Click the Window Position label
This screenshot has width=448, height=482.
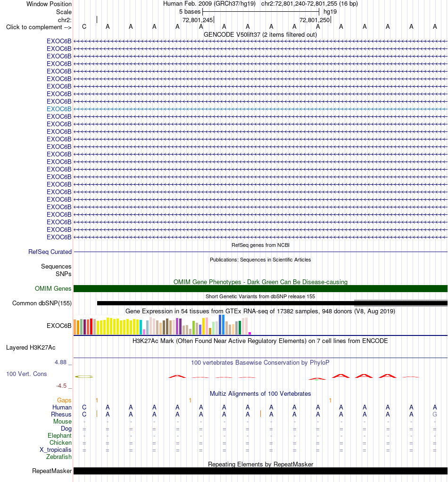pyautogui.click(x=49, y=4)
